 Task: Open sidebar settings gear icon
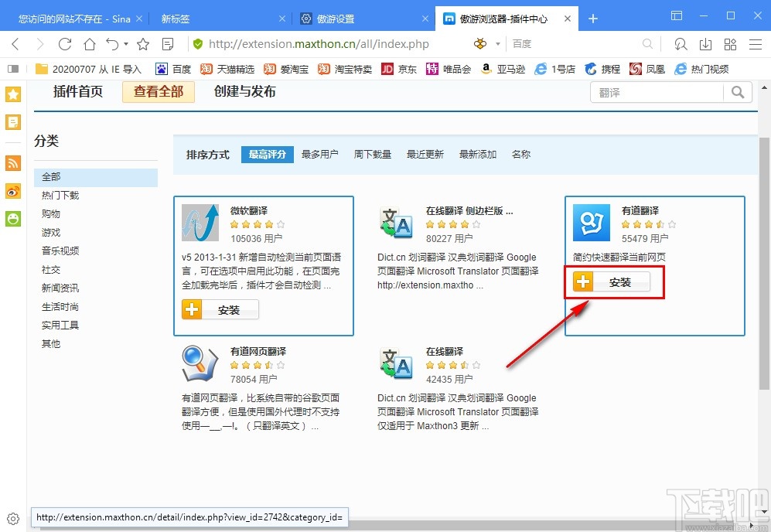[x=13, y=519]
